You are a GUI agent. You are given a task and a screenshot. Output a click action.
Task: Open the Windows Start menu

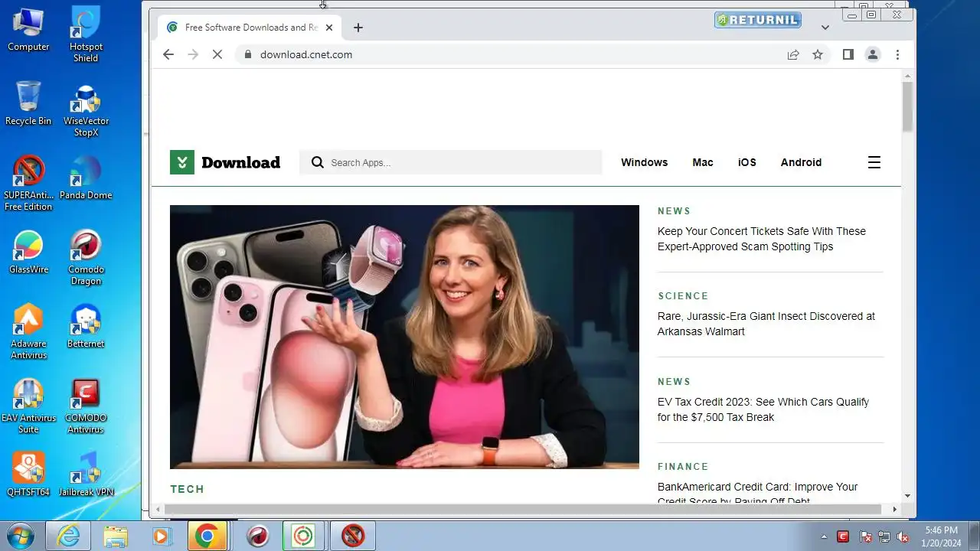tap(21, 536)
